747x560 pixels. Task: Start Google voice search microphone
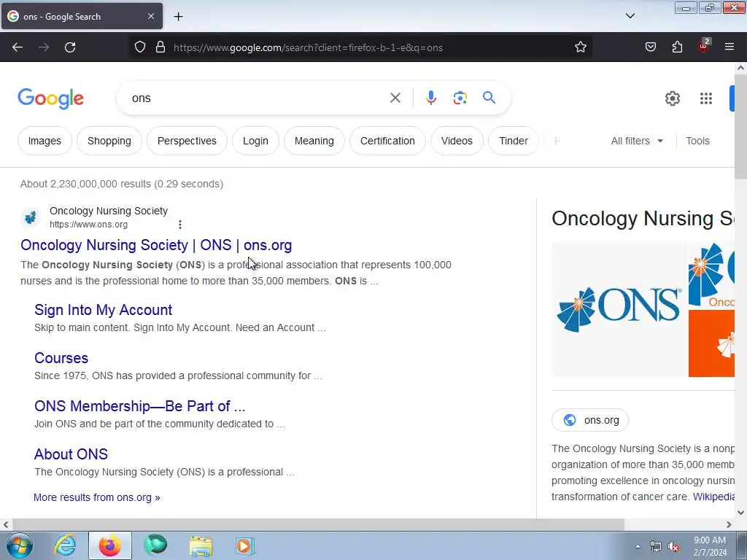430,98
